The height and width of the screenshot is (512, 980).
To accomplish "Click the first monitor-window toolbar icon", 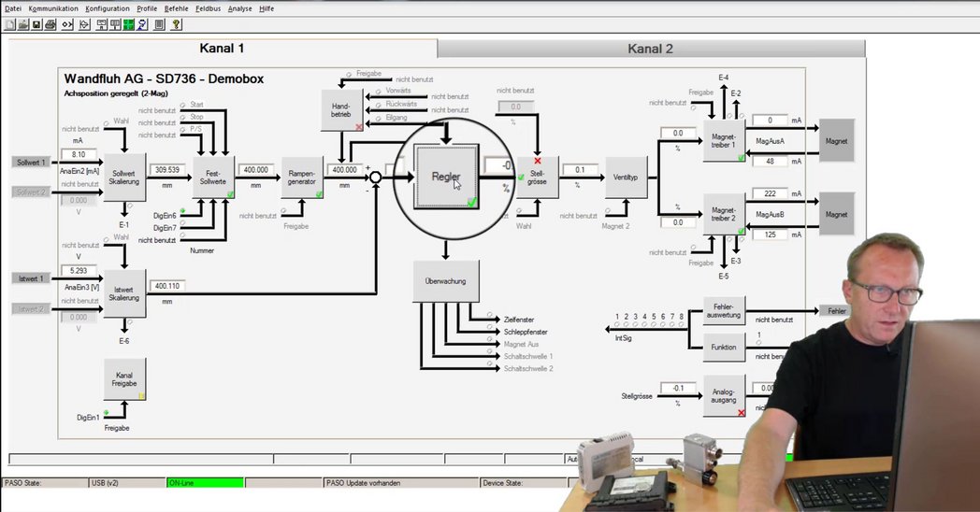I will click(x=101, y=24).
